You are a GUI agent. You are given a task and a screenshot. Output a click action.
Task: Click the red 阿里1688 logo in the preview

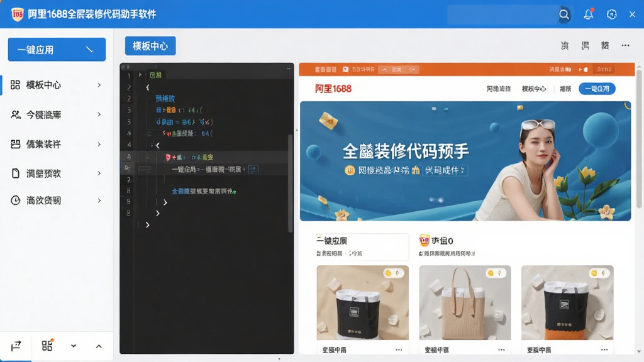[x=333, y=89]
